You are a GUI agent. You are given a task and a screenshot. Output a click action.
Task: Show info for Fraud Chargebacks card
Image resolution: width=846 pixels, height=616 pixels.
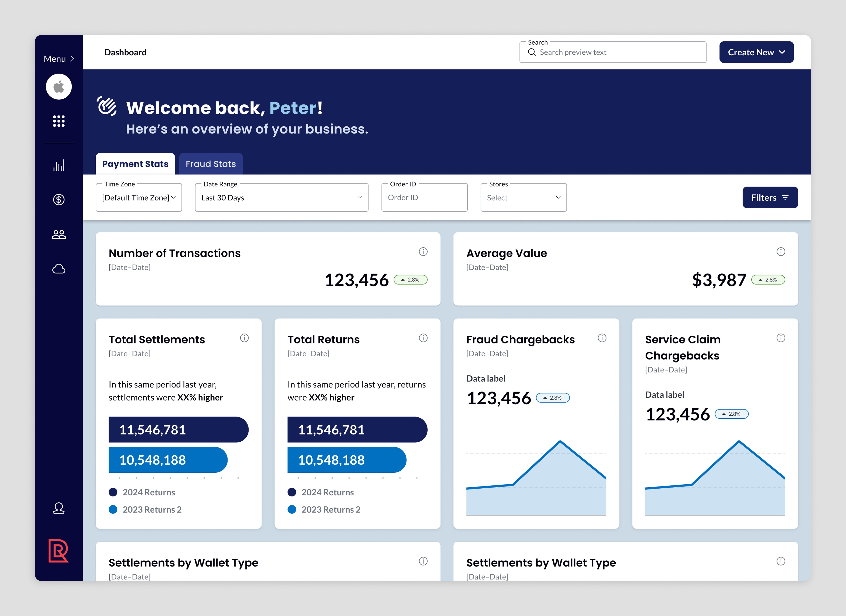coord(602,338)
